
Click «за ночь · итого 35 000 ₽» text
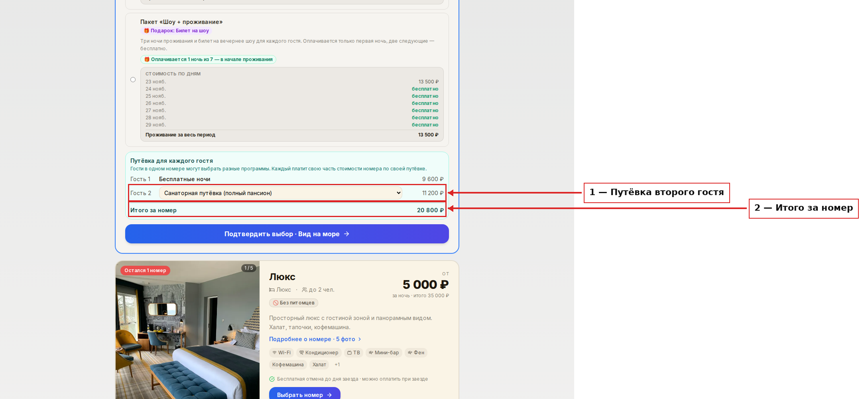click(x=421, y=296)
